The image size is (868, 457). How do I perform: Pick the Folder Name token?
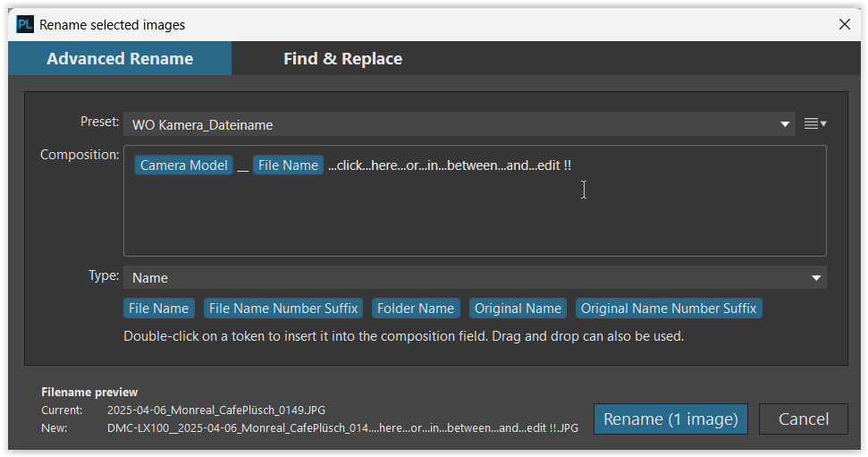(x=416, y=309)
